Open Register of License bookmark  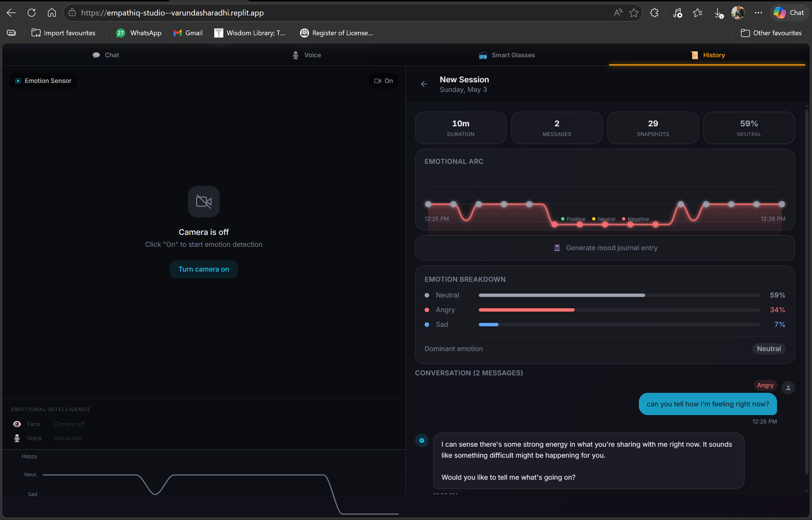coord(336,33)
